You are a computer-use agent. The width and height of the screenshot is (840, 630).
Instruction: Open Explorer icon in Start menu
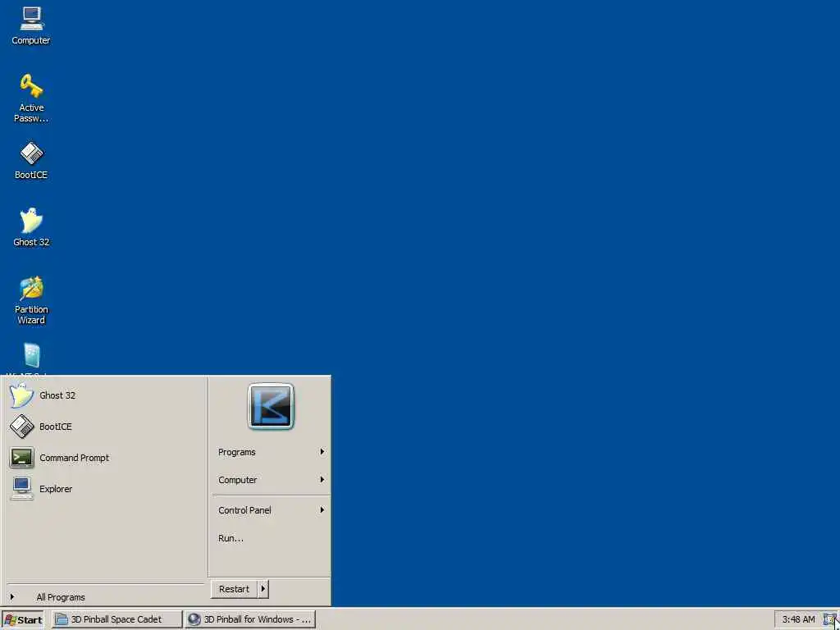tap(21, 489)
